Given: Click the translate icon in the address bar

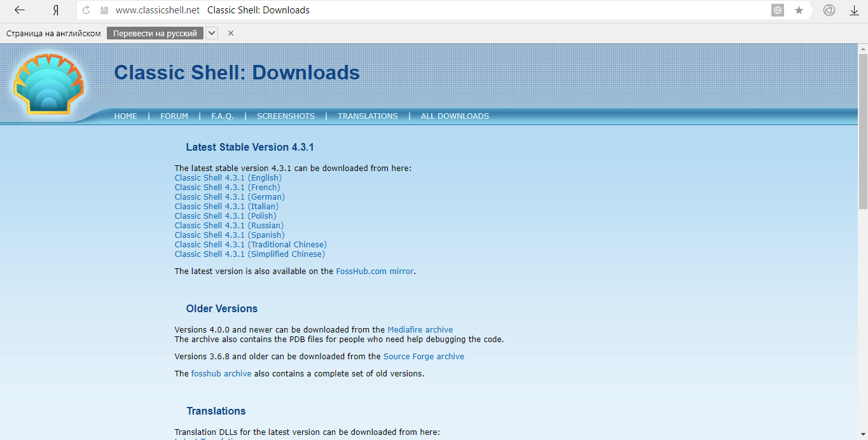Looking at the screenshot, I should tap(777, 10).
